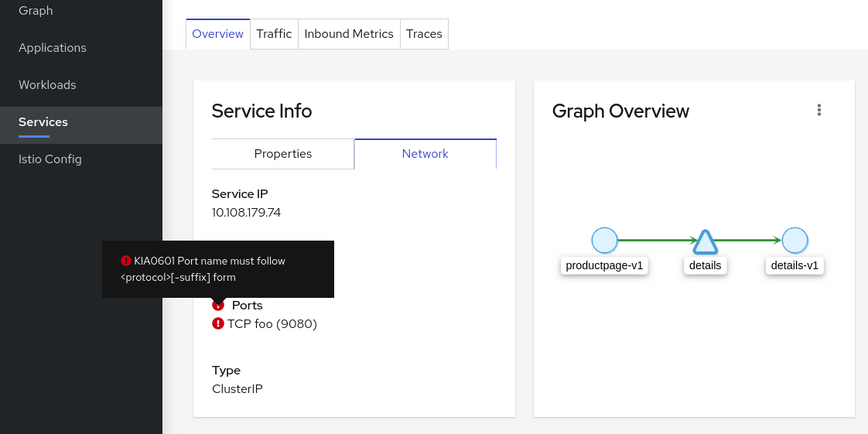Click the edge from details to details-v1

point(747,241)
